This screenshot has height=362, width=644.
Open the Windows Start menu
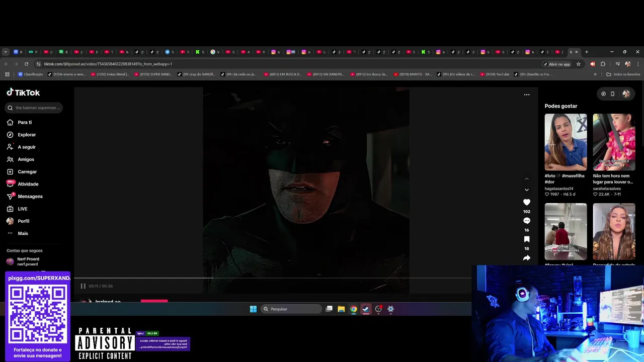point(253,309)
